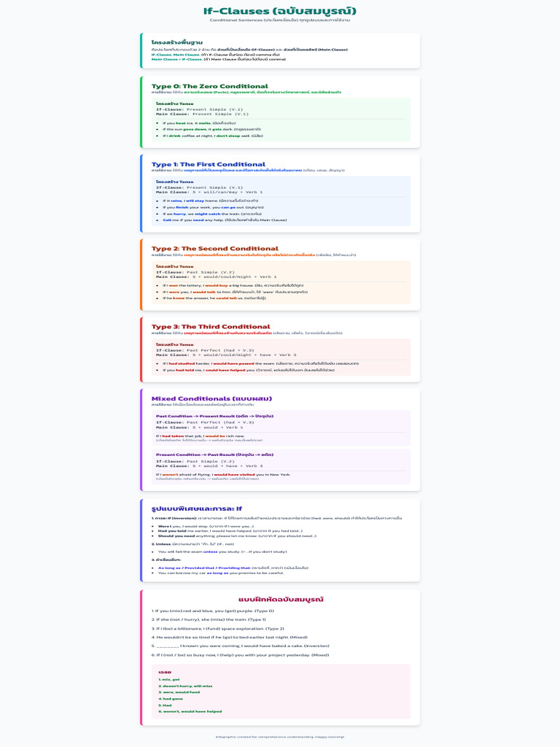Click the example 'If you had told me, I could have helped you.'
Image resolution: width=560 pixels, height=747 pixels.
248,370
